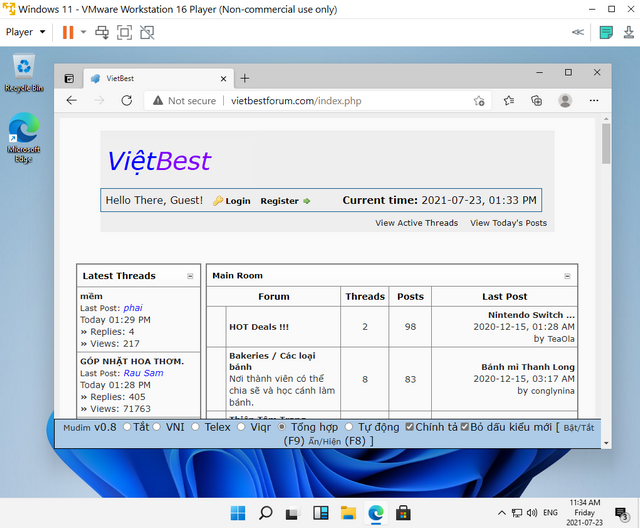
Task: Click the VietBest logo
Action: coord(159,161)
